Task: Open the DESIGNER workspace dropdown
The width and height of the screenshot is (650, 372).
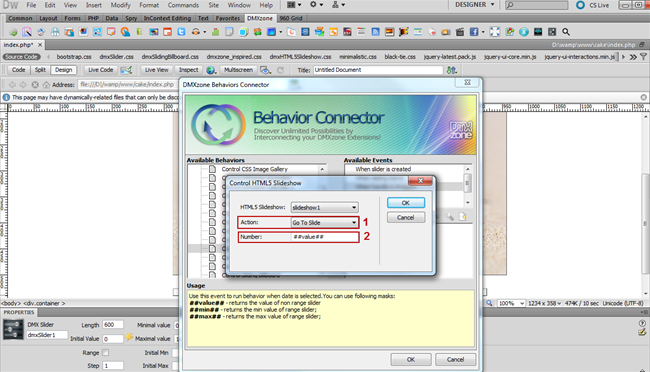Action: (x=475, y=5)
